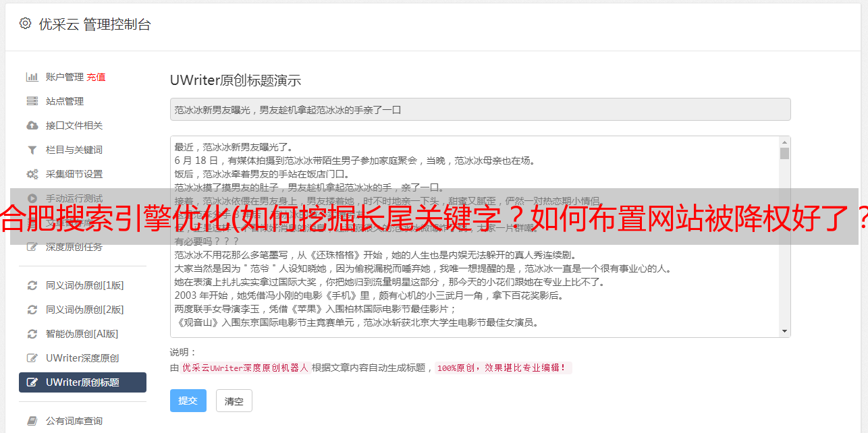This screenshot has width=868, height=433.
Task: Click the textarea scrollbar down arrow
Action: [x=784, y=331]
